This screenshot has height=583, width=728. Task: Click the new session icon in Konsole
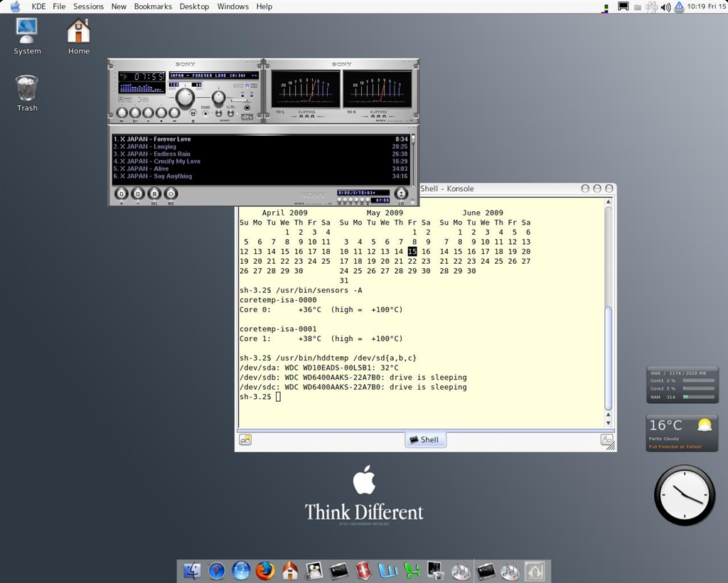(245, 439)
